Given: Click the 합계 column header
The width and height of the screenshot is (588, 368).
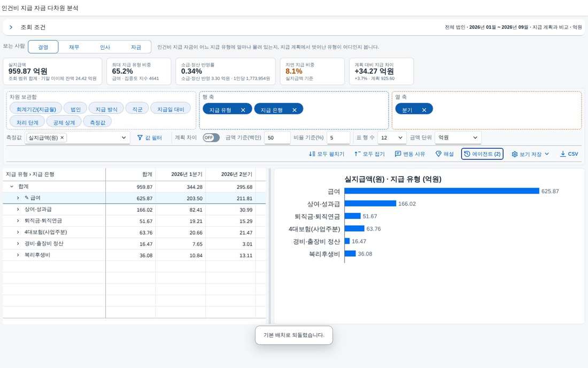Looking at the screenshot, I should point(130,174).
